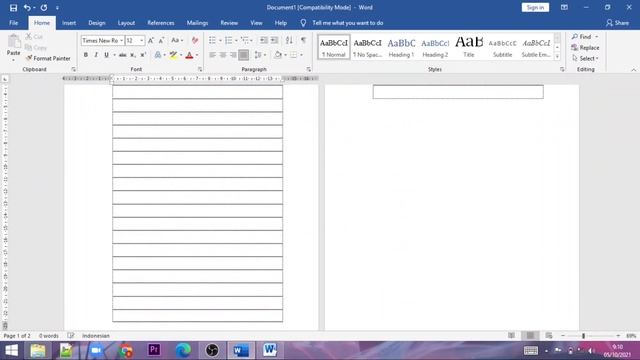
Task: Click the zoom slider handle
Action: point(583,336)
